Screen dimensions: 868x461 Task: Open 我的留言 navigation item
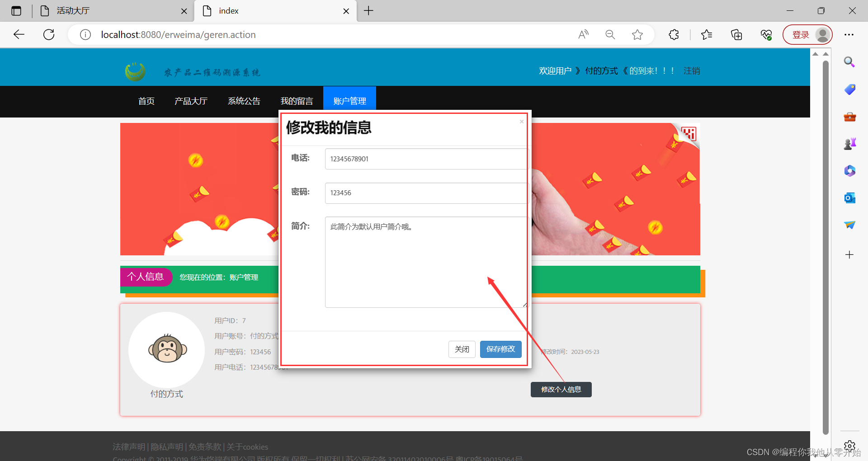297,101
